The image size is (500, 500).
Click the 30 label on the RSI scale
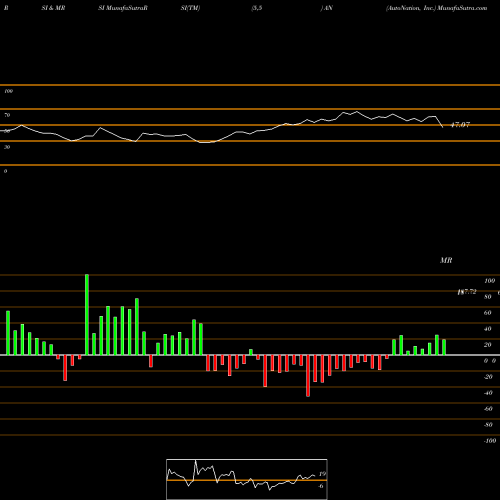pyautogui.click(x=7, y=147)
